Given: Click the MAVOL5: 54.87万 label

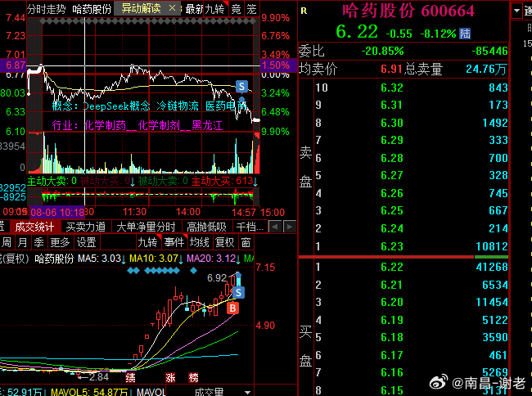Looking at the screenshot, I should [x=89, y=392].
